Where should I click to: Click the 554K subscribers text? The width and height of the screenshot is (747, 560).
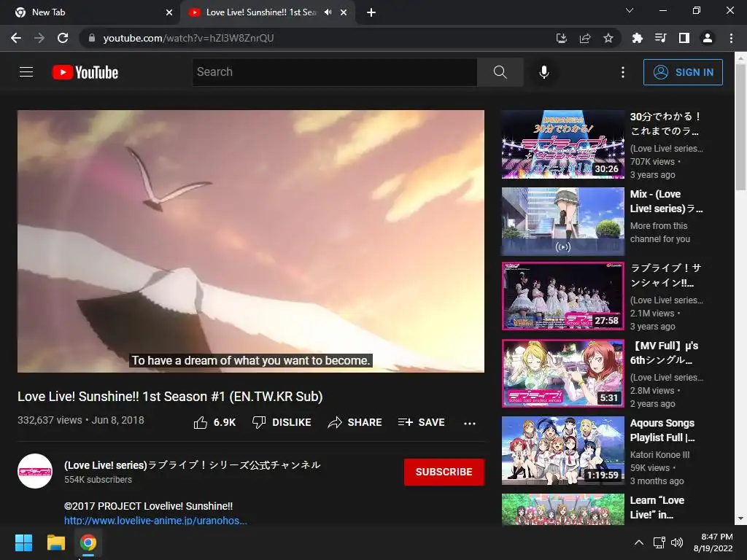(98, 480)
